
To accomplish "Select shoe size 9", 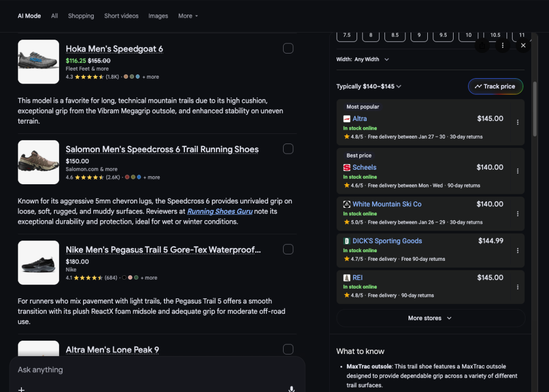I will (419, 35).
